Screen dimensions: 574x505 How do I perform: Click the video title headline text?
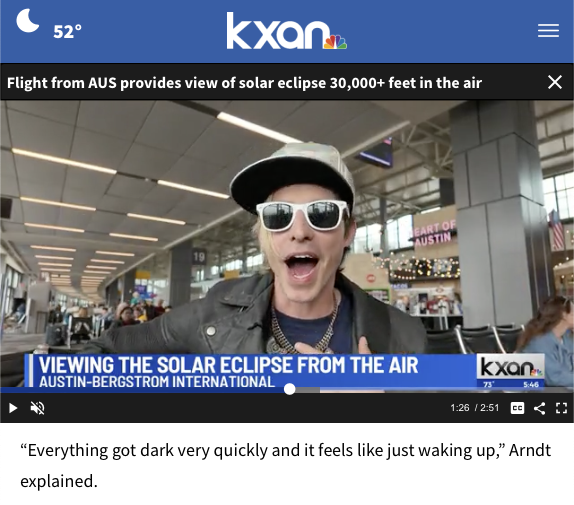coord(244,83)
